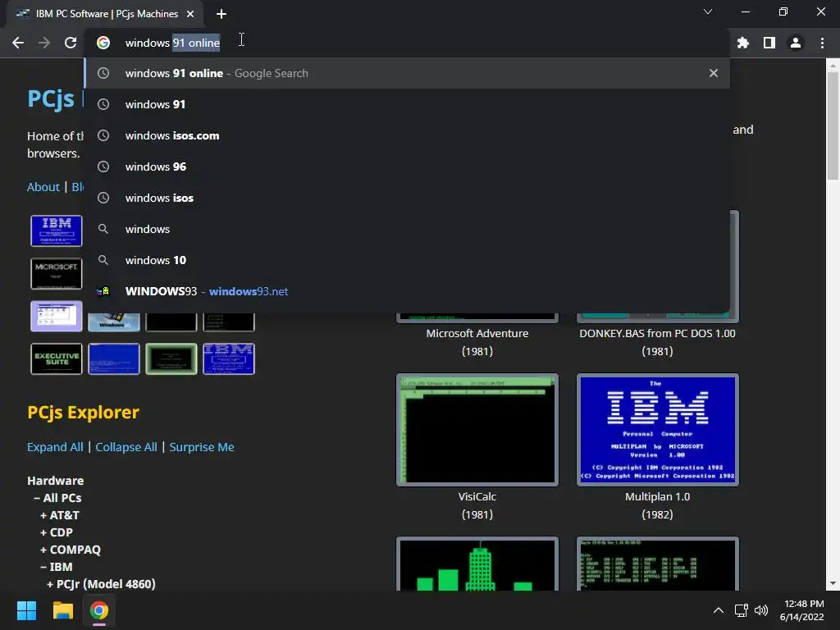Open the green bordered dark thumbnail

171,359
